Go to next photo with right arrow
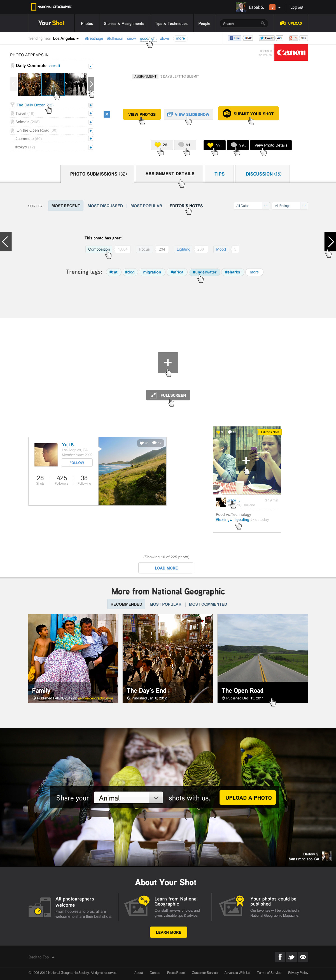Screen dimensions: 336x980 tap(330, 241)
